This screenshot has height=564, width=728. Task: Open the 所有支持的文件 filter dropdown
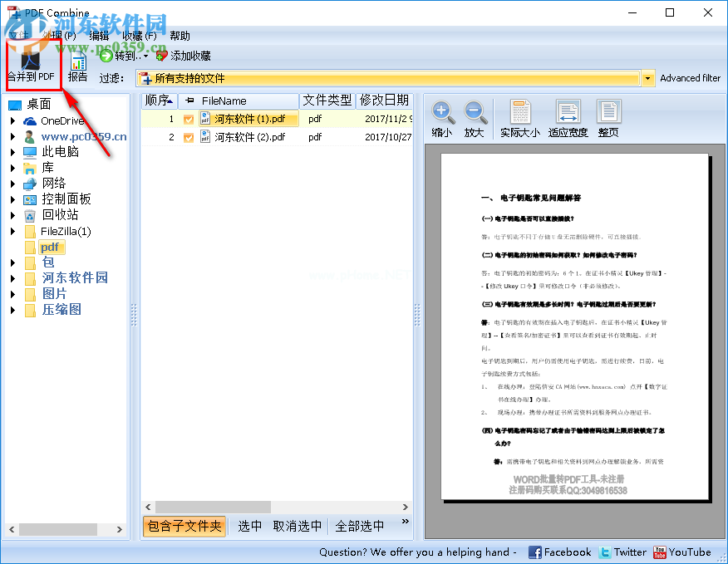(647, 77)
